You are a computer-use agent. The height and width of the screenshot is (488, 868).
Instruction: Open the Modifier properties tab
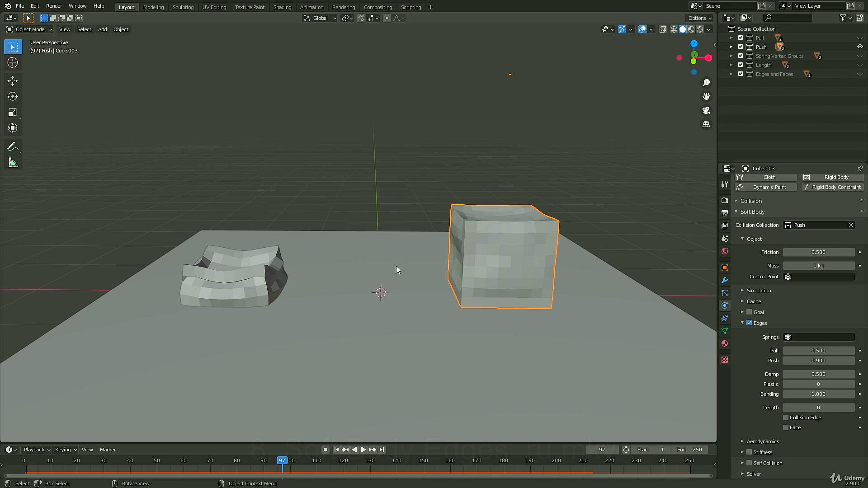click(725, 281)
